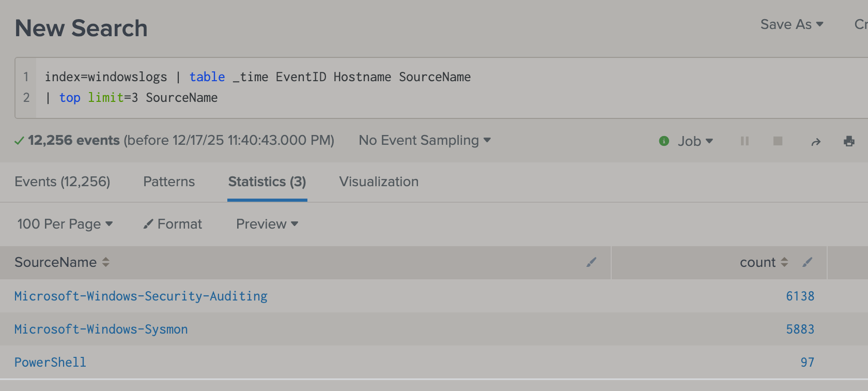Click count column edit pencil icon
This screenshot has width=868, height=391.
(x=807, y=263)
